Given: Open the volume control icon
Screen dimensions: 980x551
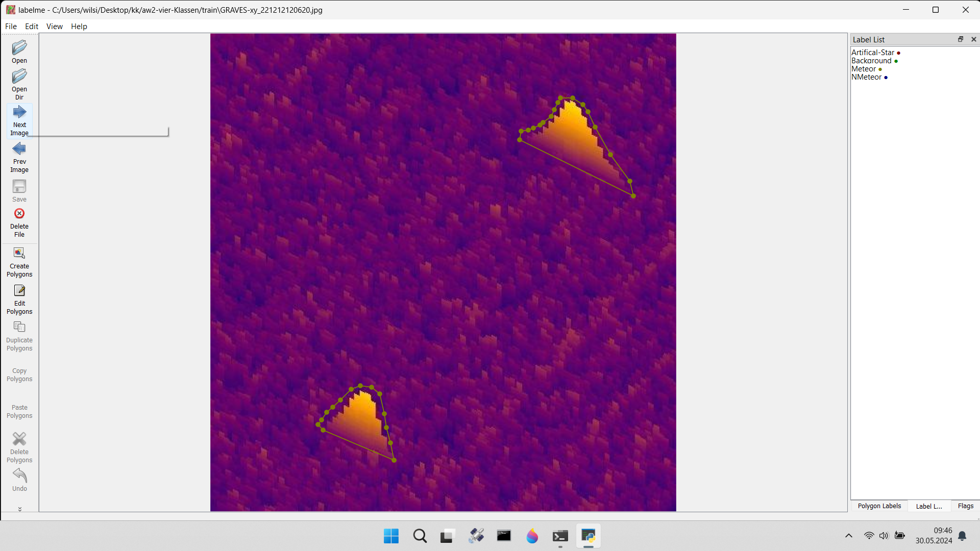Looking at the screenshot, I should (x=884, y=536).
